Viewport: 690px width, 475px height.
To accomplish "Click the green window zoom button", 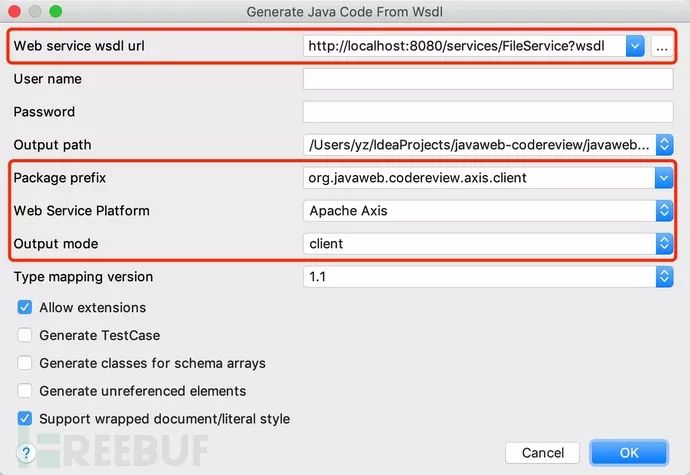I will coord(55,12).
